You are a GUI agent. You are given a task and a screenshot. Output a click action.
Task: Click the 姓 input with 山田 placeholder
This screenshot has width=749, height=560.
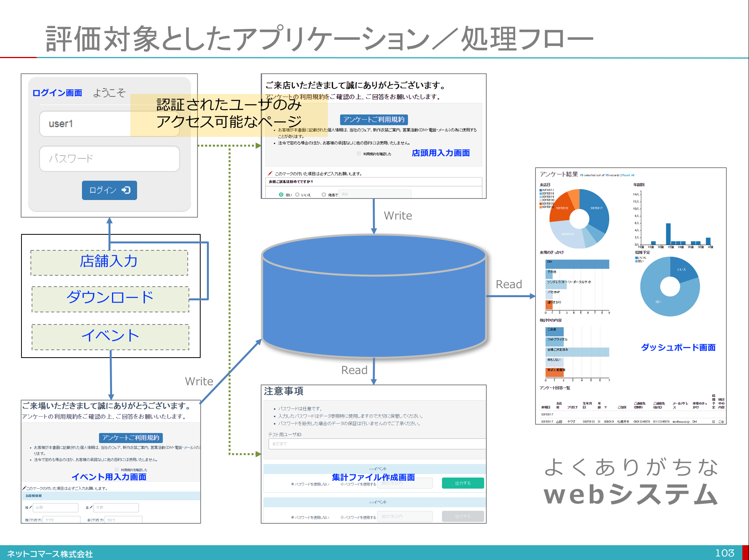point(56,507)
